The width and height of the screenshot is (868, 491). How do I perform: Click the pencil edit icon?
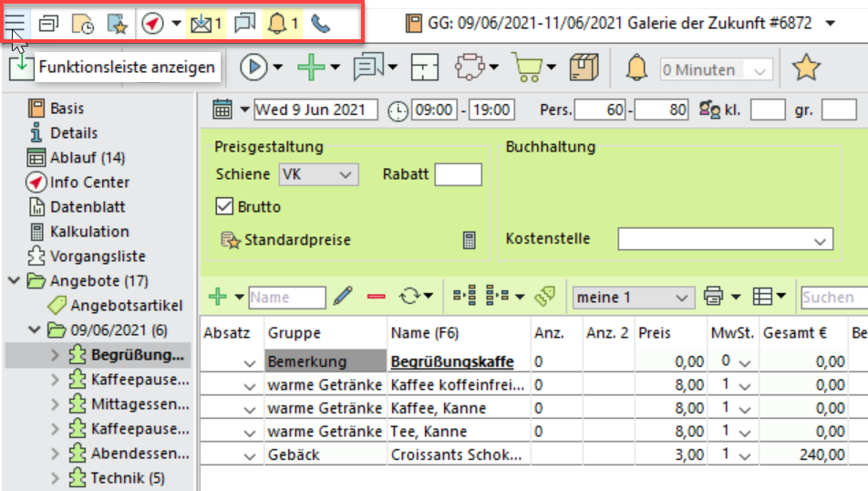pos(343,297)
